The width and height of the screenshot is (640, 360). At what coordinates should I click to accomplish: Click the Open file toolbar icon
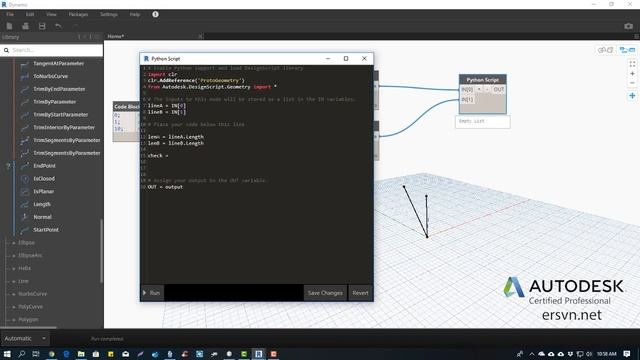(x=25, y=26)
